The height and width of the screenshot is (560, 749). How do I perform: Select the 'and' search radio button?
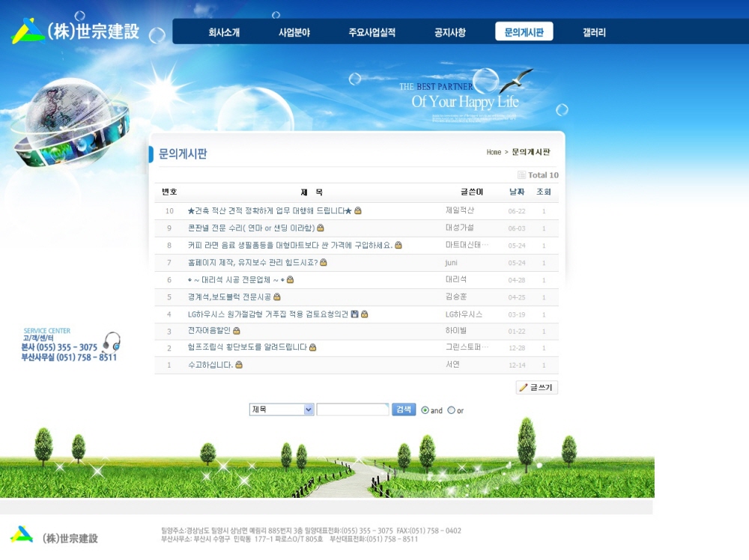(x=425, y=410)
